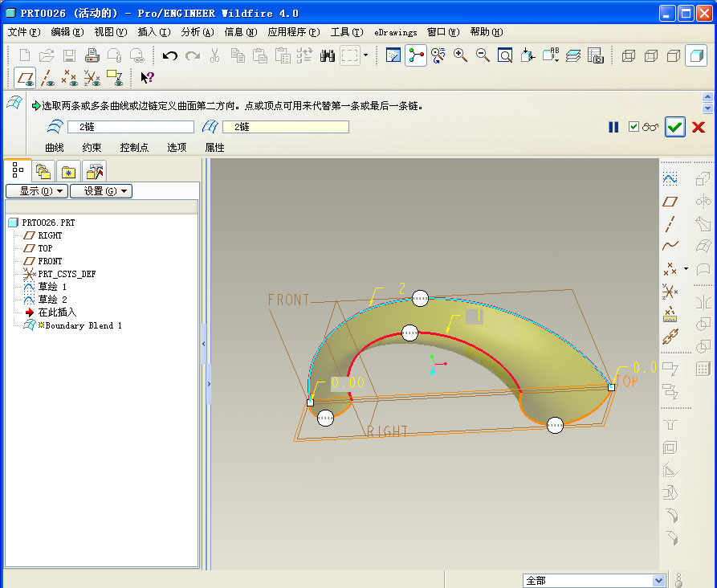Open the 帮助(H) menu
The image size is (717, 588).
pos(487,32)
